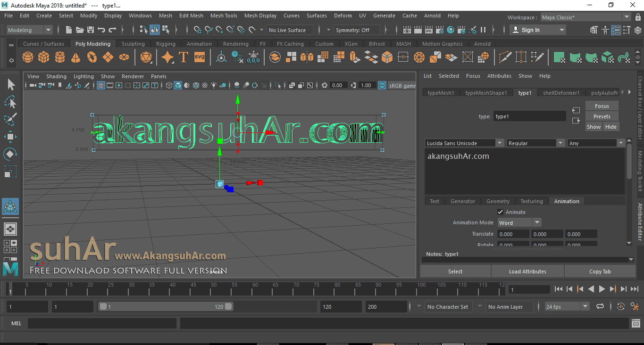This screenshot has width=644, height=345.
Task: Open the Sign In dropdown
Action: [x=538, y=30]
